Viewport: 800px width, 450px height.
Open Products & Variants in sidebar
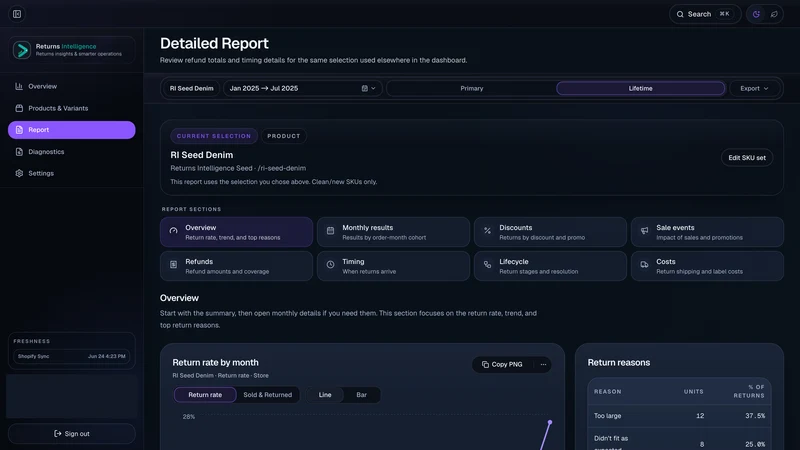point(71,108)
